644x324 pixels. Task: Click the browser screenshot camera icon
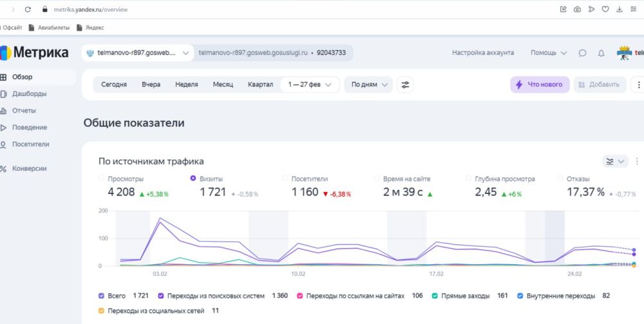point(577,10)
